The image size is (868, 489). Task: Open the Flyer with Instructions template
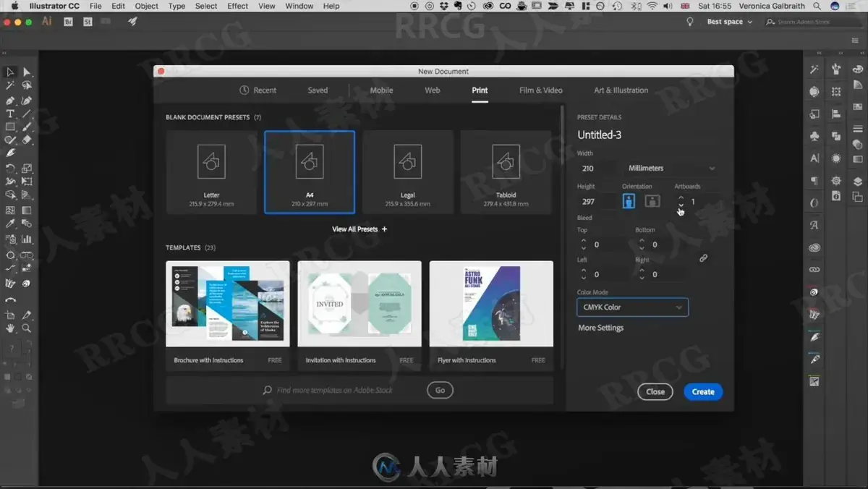point(491,315)
